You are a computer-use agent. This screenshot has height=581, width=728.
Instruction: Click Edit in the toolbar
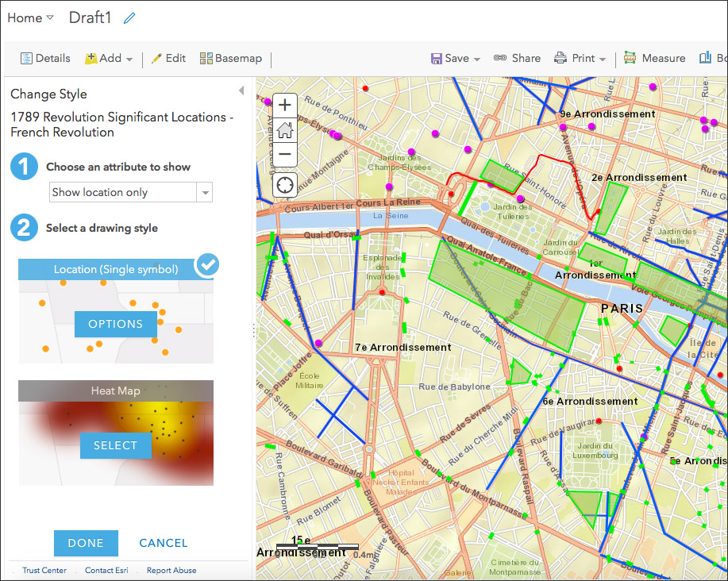click(x=168, y=58)
